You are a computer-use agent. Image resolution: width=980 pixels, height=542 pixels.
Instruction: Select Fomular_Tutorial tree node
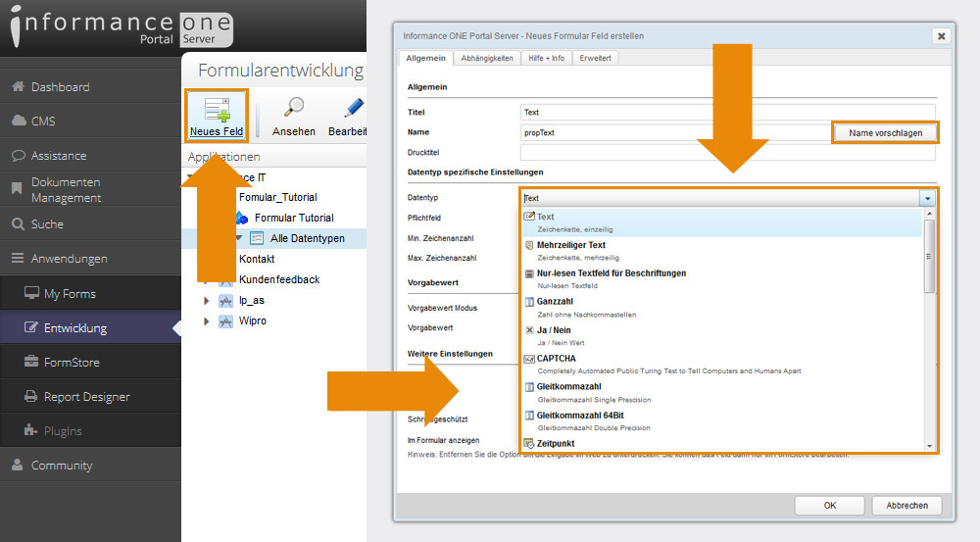pyautogui.click(x=278, y=197)
